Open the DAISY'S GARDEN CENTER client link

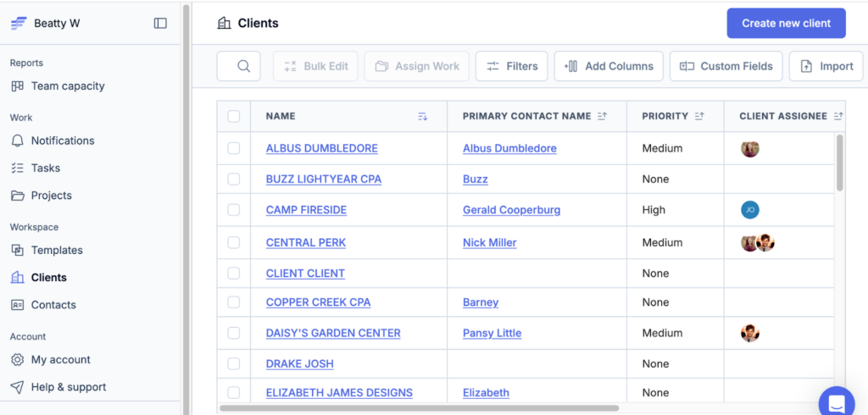(x=333, y=333)
